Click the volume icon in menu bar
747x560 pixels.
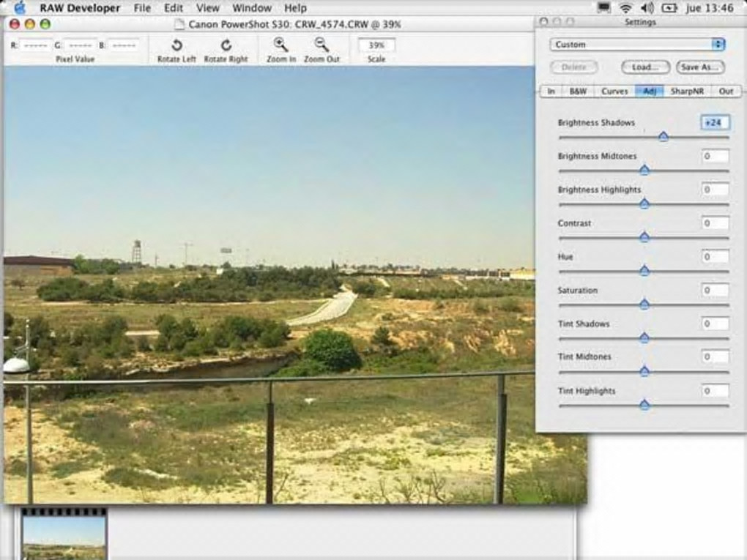647,8
